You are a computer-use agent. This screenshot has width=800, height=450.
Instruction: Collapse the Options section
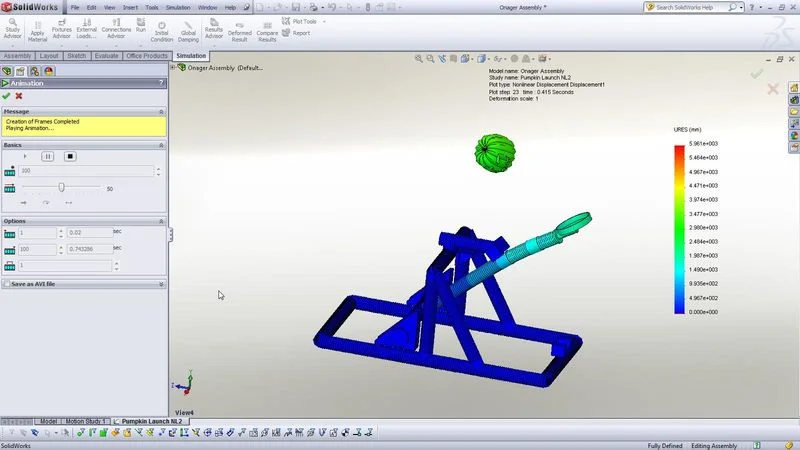[161, 221]
